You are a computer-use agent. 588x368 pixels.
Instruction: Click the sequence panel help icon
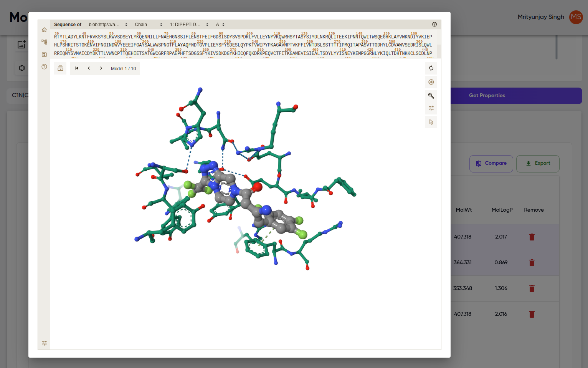(x=434, y=24)
